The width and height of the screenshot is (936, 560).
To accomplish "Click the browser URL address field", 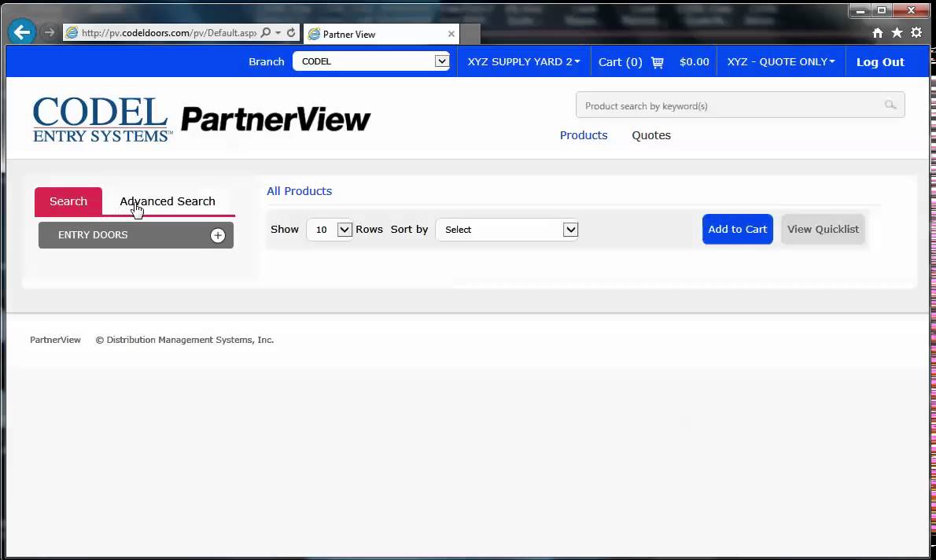I will pos(168,33).
